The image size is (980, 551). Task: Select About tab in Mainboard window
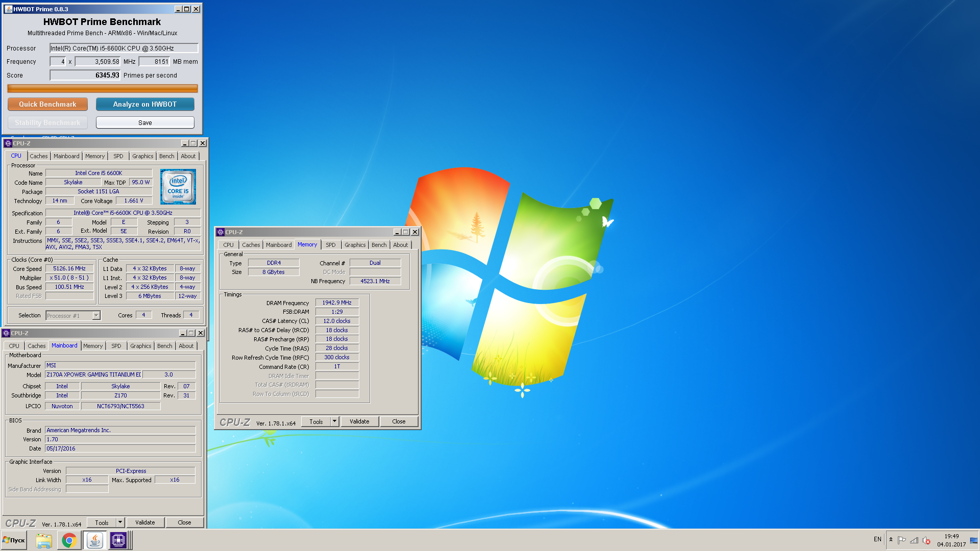pos(186,346)
